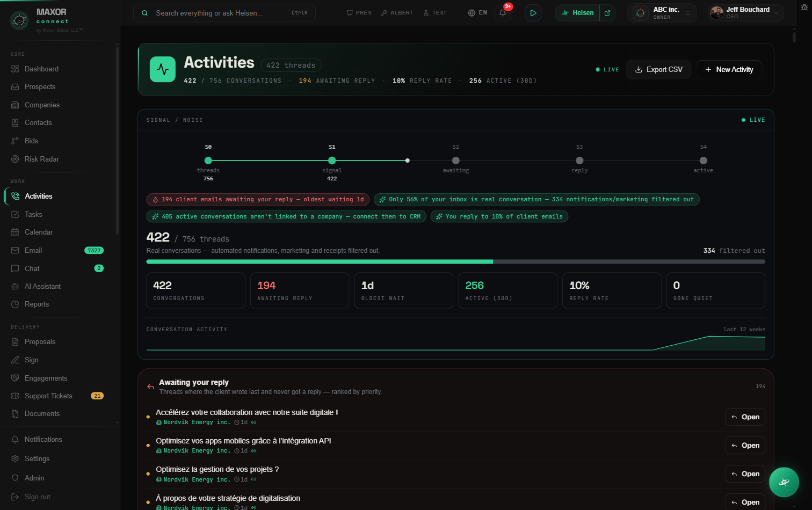Click the Export CSV button

[658, 69]
